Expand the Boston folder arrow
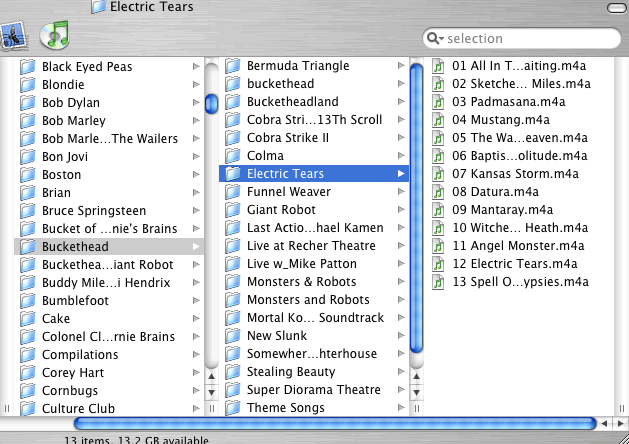629x444 pixels. [196, 174]
